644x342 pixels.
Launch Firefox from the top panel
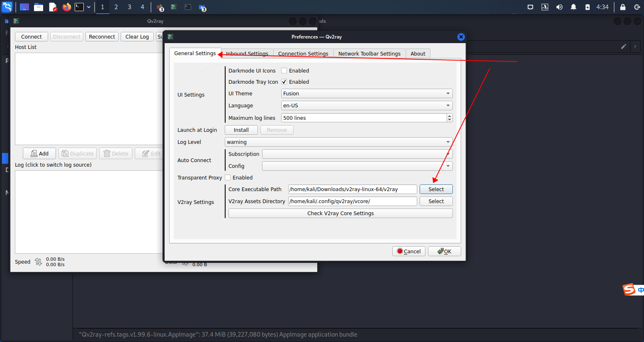point(67,7)
